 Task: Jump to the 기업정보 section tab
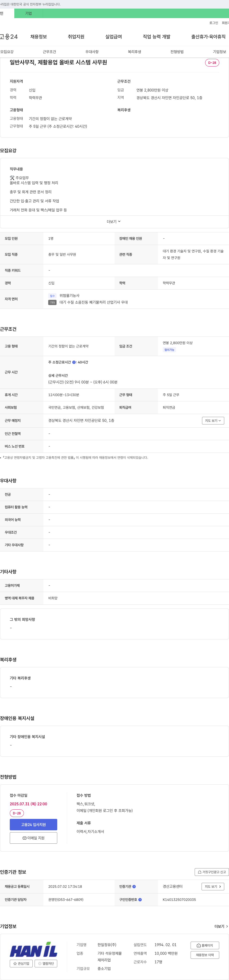pos(219,52)
